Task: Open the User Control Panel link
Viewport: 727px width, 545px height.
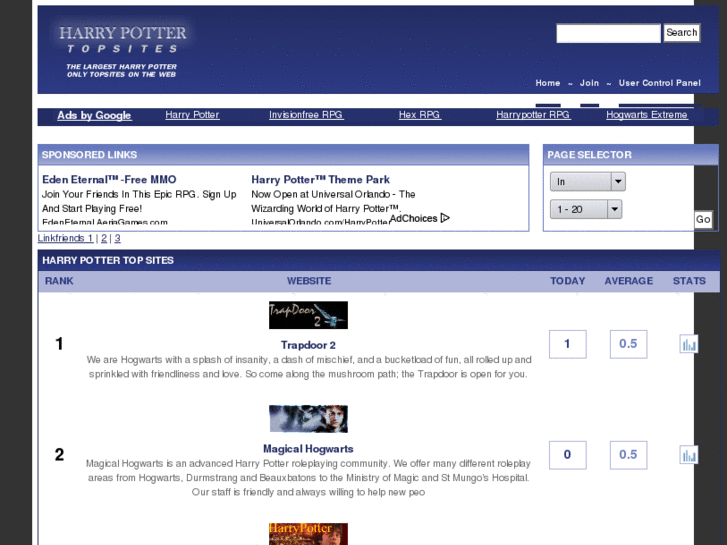Action: 659,83
